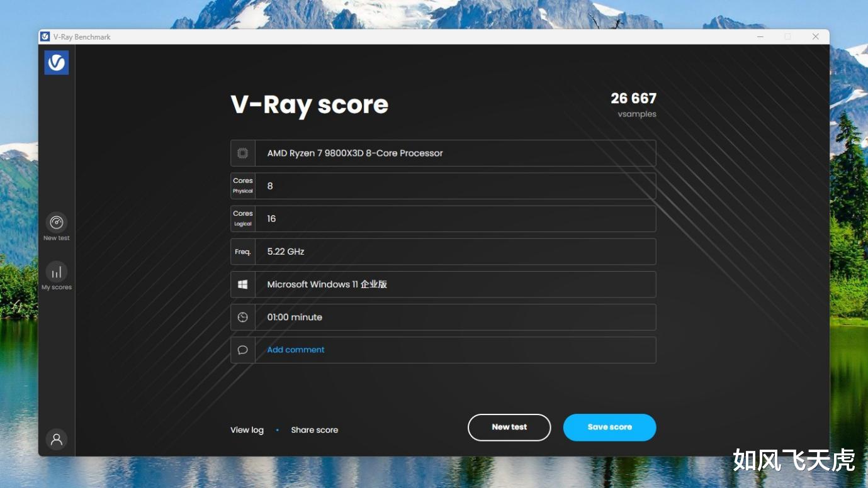Click the processor chip icon
Screen dimensions: 868x488
tap(243, 153)
